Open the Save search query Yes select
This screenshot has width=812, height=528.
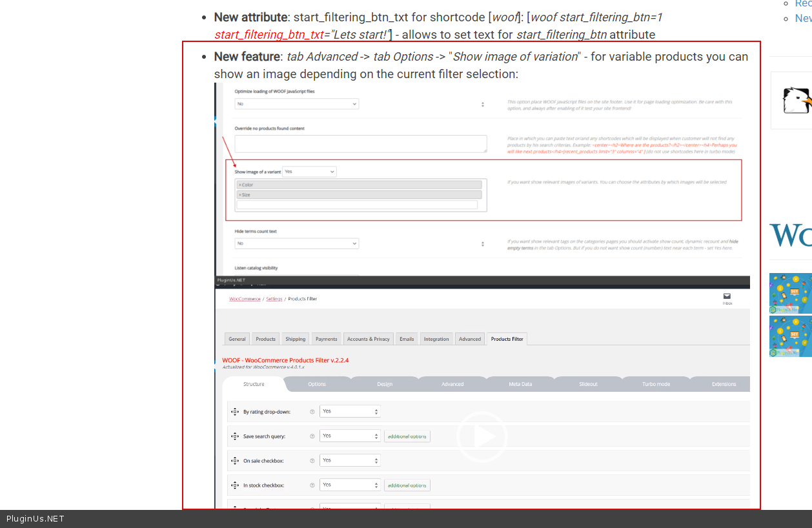click(x=350, y=436)
